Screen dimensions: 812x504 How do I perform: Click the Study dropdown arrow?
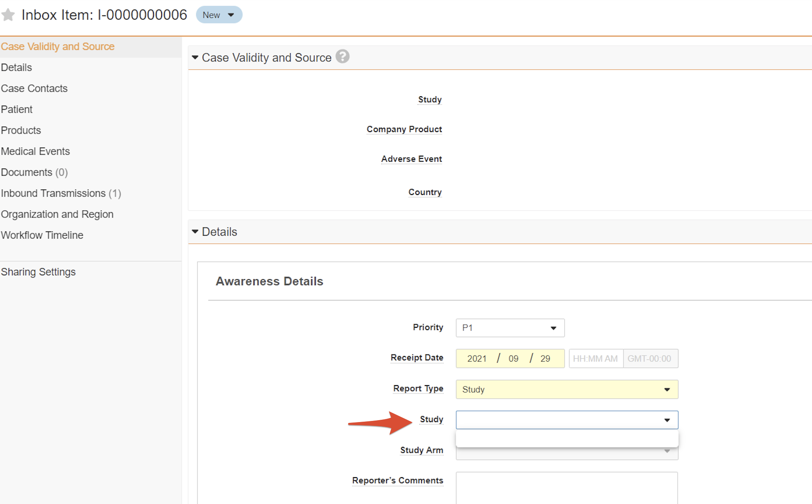pyautogui.click(x=667, y=420)
